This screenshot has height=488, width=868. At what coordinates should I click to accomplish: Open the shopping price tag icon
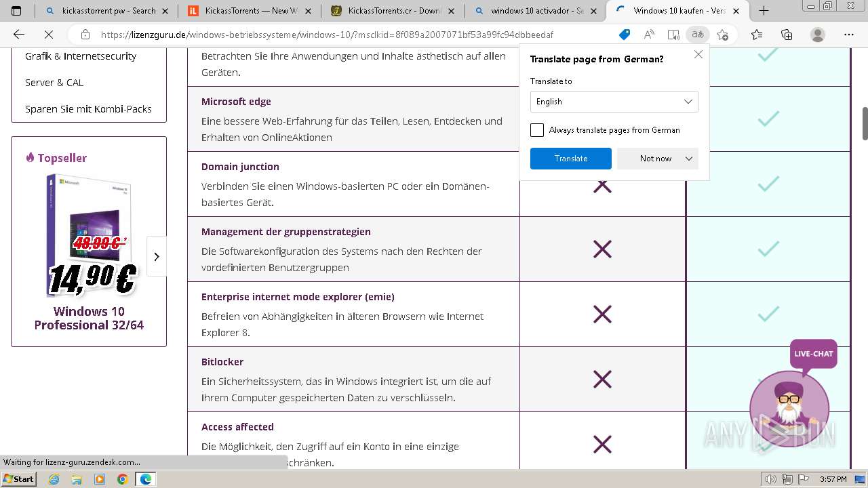pyautogui.click(x=625, y=35)
